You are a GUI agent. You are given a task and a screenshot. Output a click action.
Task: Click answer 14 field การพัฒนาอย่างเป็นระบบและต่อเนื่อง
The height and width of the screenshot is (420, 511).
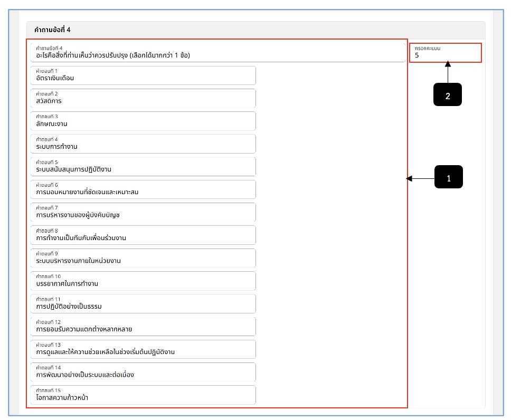pyautogui.click(x=143, y=372)
